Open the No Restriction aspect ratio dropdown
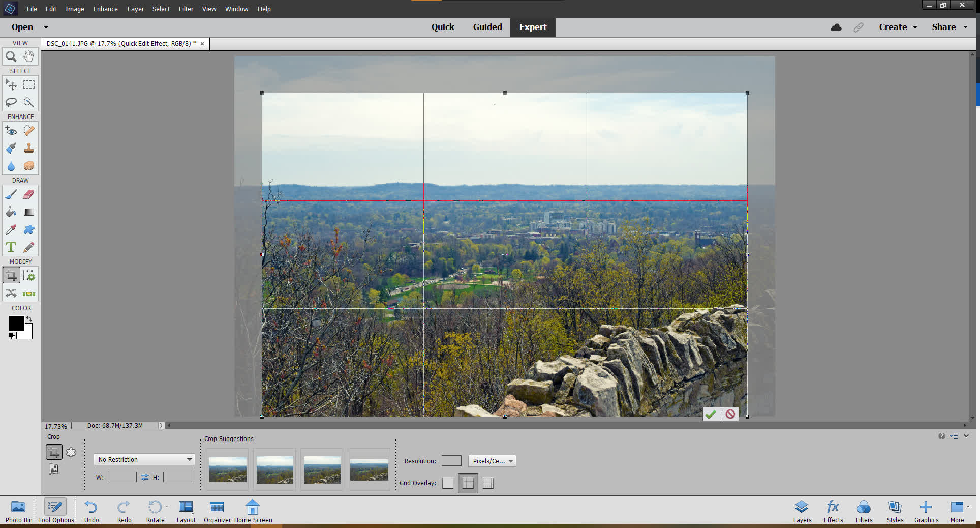 pos(144,459)
